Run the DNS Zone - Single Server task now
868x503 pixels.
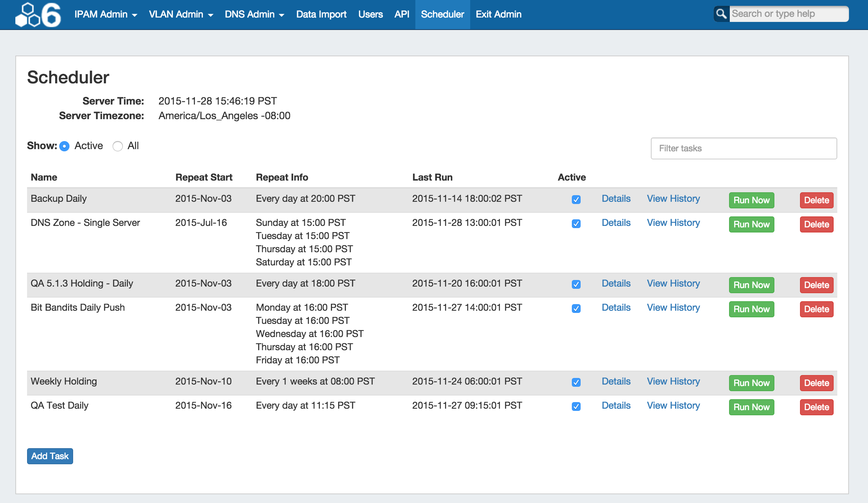click(x=751, y=224)
